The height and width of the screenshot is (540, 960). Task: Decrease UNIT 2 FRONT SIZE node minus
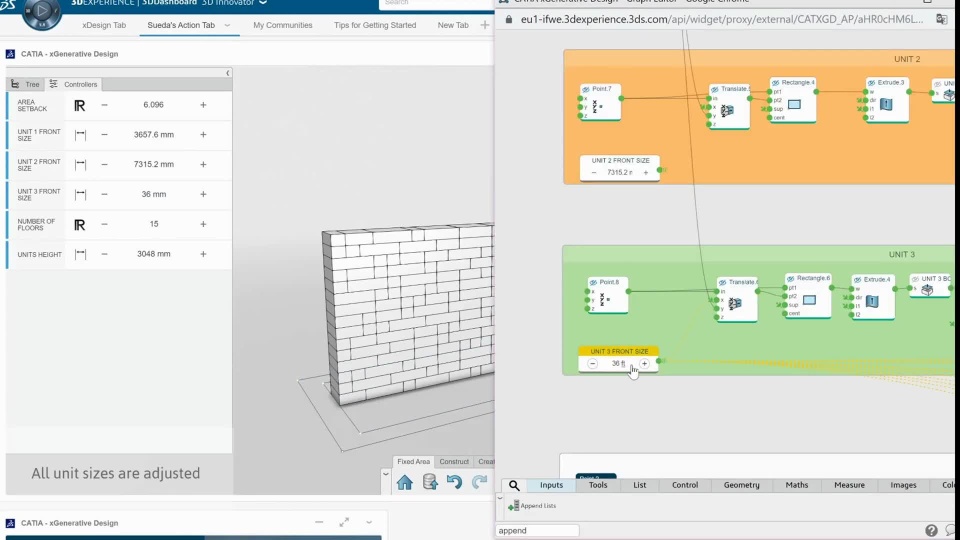click(594, 173)
